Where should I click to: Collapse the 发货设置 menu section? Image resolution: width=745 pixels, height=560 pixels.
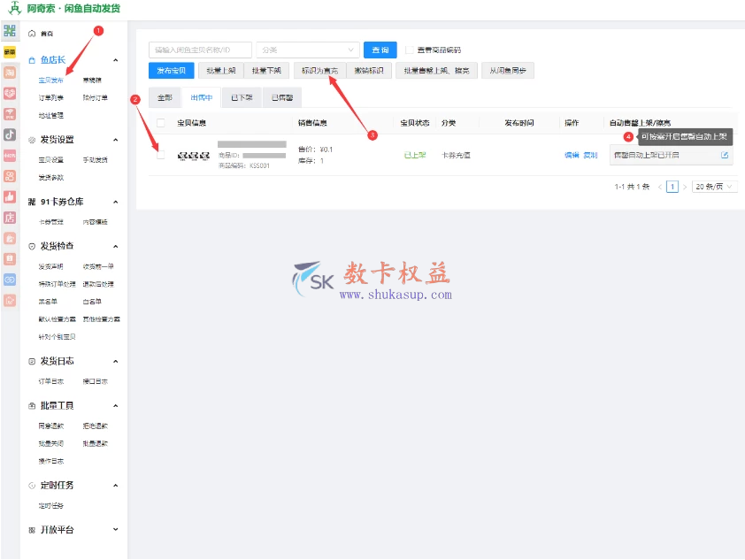tap(115, 140)
